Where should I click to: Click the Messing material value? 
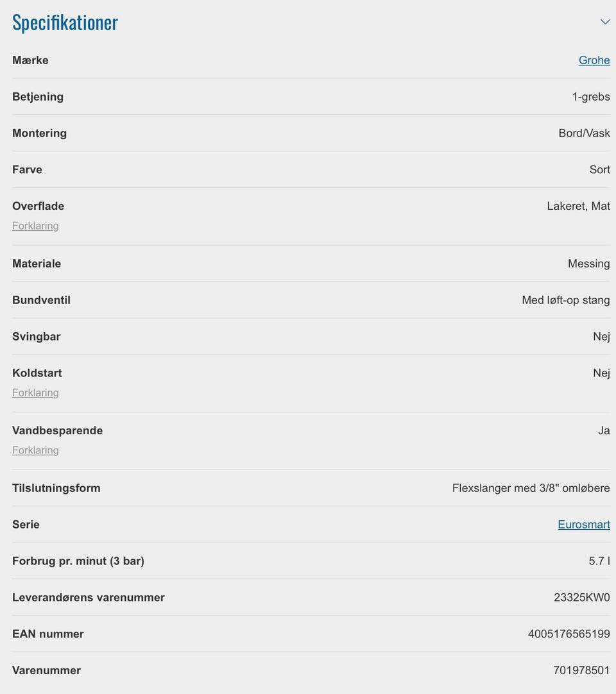click(589, 264)
